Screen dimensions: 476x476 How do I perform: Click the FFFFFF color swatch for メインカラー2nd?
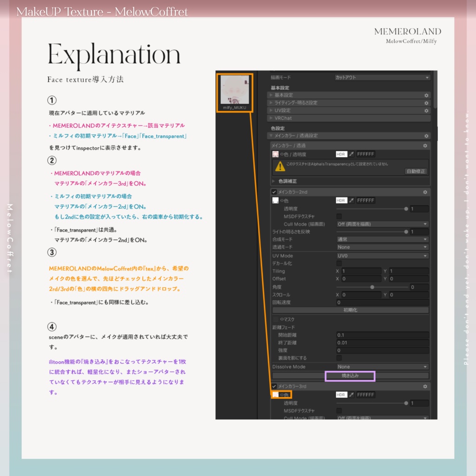pos(365,200)
